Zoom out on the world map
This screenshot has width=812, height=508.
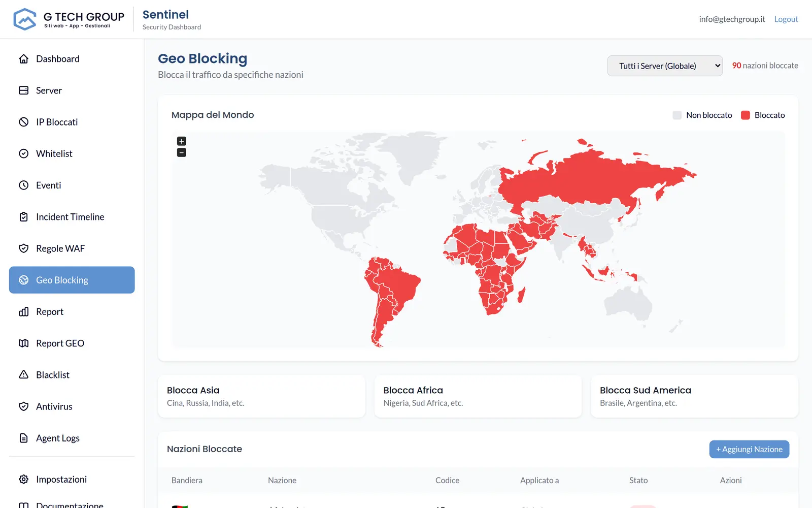click(182, 152)
